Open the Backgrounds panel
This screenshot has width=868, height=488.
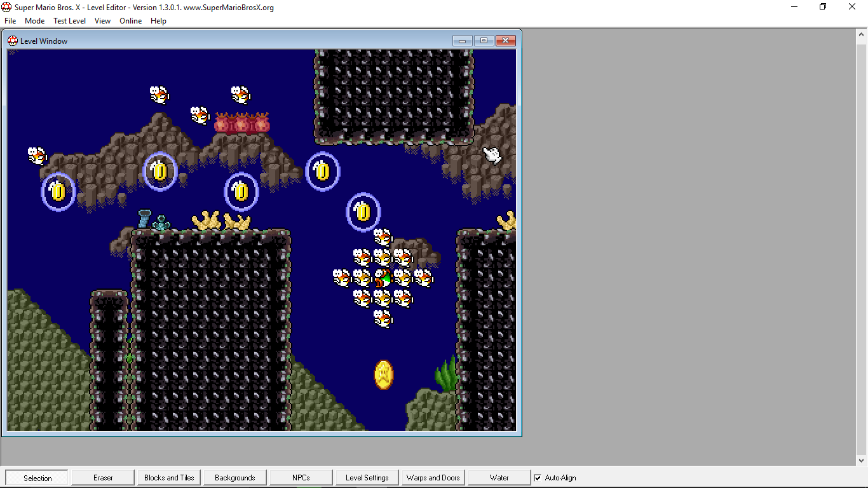click(x=235, y=478)
